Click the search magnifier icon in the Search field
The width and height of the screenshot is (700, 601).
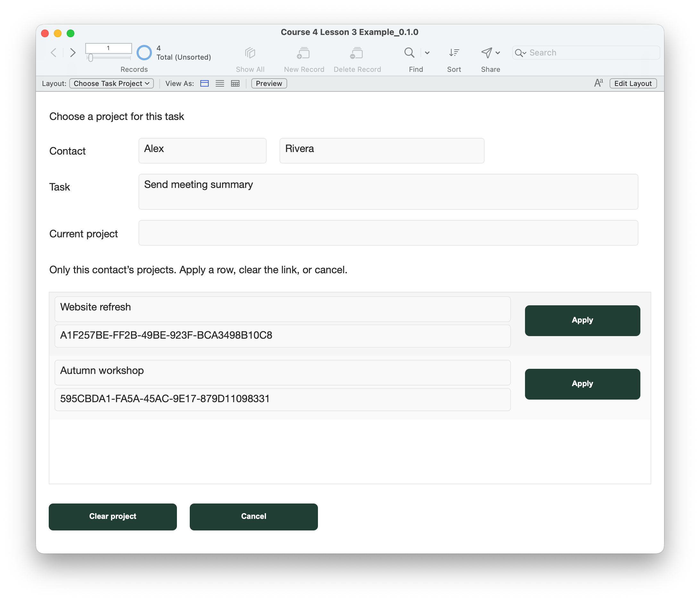pyautogui.click(x=520, y=53)
